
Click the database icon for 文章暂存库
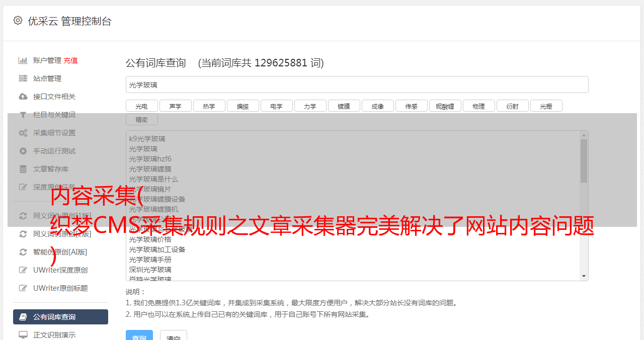[x=23, y=169]
